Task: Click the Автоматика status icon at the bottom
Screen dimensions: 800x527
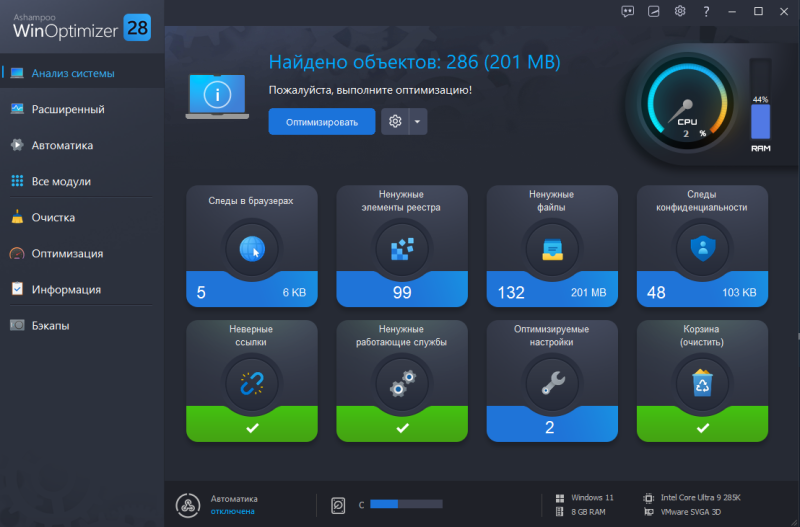Action: click(x=188, y=505)
